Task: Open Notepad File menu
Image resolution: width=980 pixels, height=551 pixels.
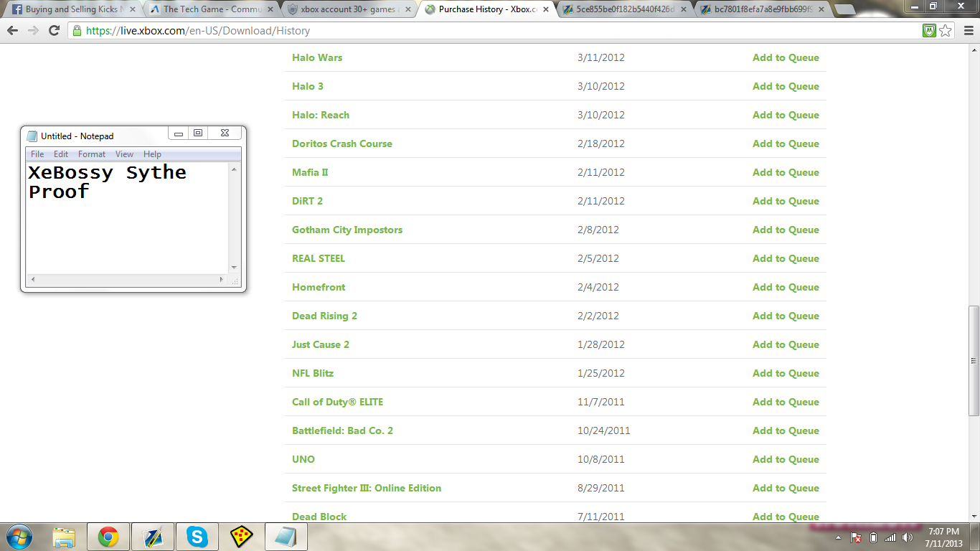Action: tap(37, 154)
